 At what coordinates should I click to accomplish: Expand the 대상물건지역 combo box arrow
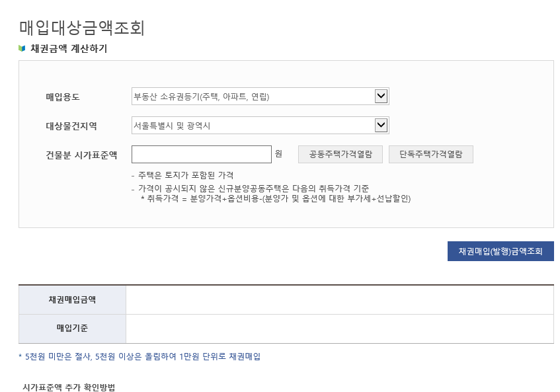click(381, 124)
